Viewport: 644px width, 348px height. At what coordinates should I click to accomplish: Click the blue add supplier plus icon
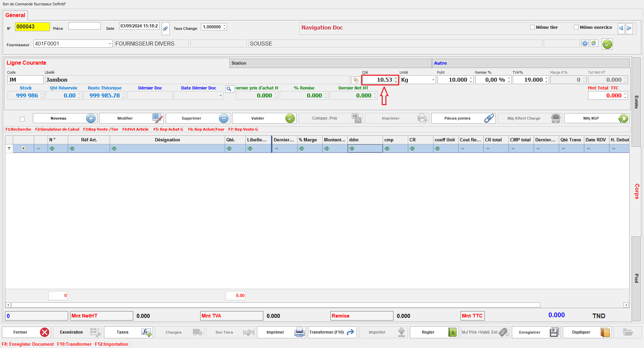(x=585, y=43)
